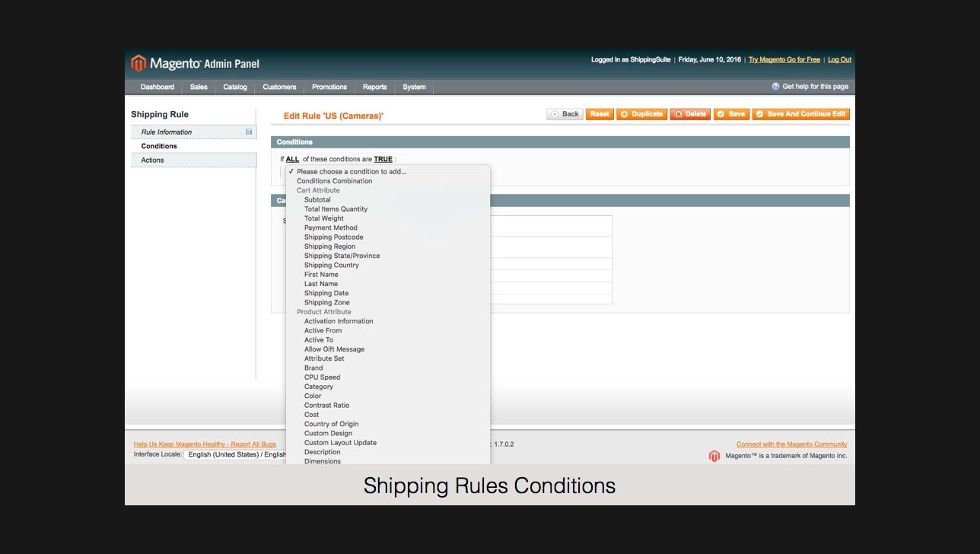Switch to the Actions tab

152,161
